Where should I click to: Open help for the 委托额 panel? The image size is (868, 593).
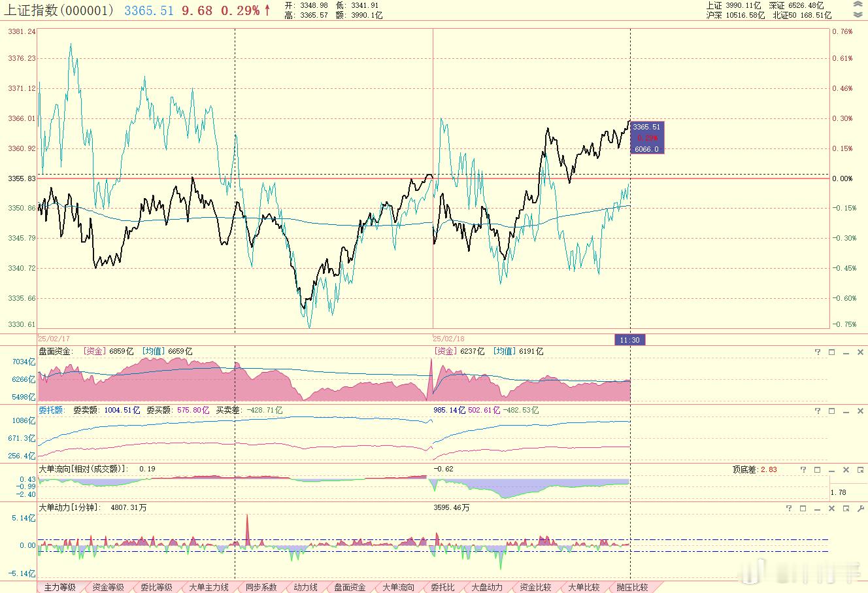click(x=818, y=411)
